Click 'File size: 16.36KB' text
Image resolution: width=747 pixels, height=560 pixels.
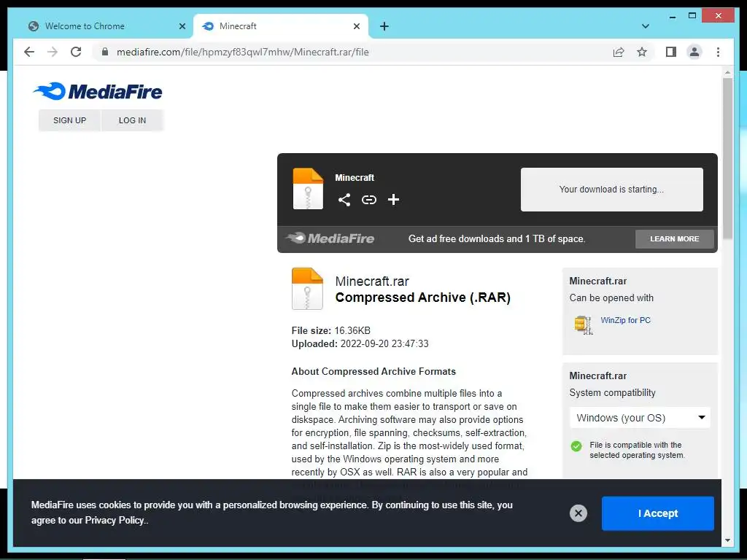pyautogui.click(x=330, y=330)
